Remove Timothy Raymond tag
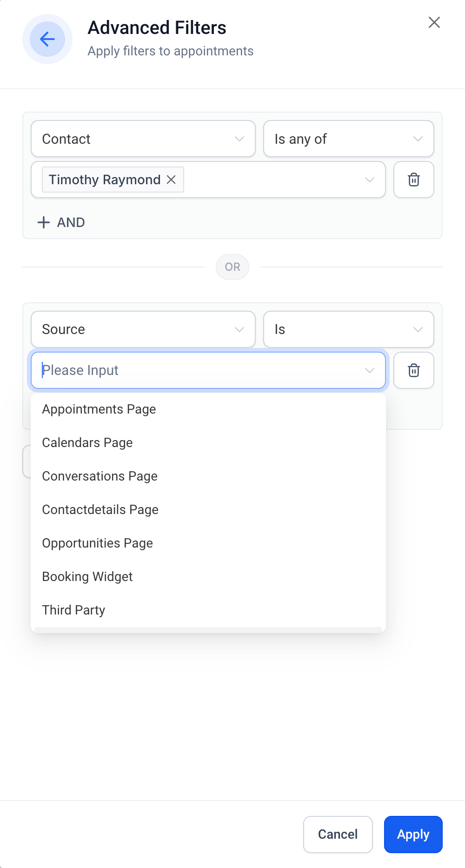Screen dimensions: 465x868 [172, 180]
